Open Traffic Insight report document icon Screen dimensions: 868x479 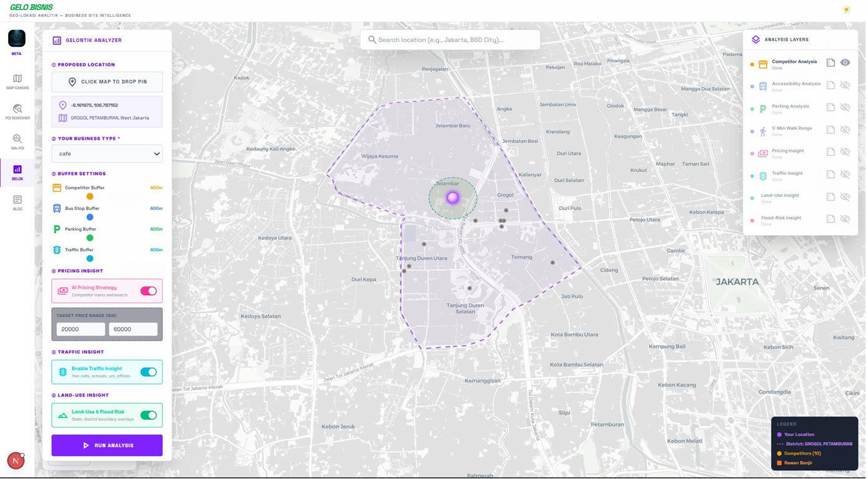(833, 175)
